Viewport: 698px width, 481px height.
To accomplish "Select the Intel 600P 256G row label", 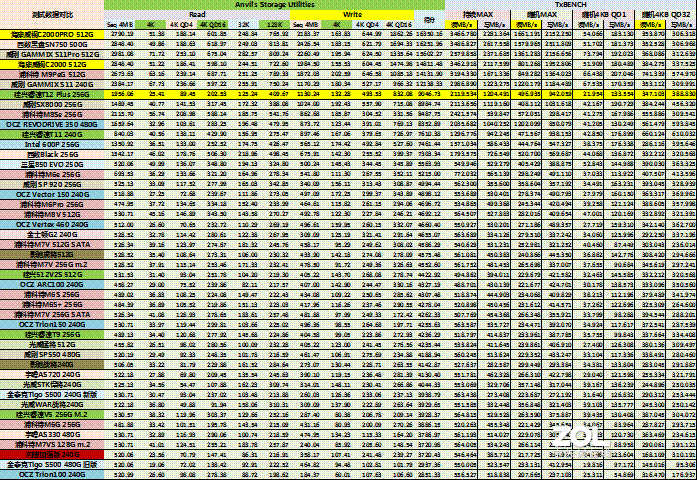I will 51,144.
